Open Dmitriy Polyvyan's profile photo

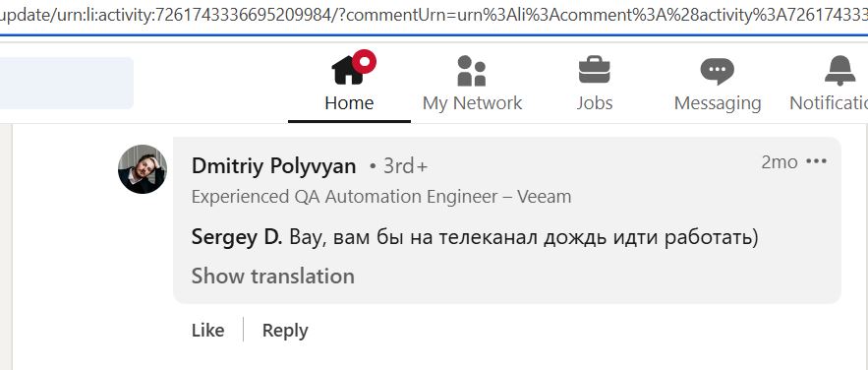coord(143,169)
